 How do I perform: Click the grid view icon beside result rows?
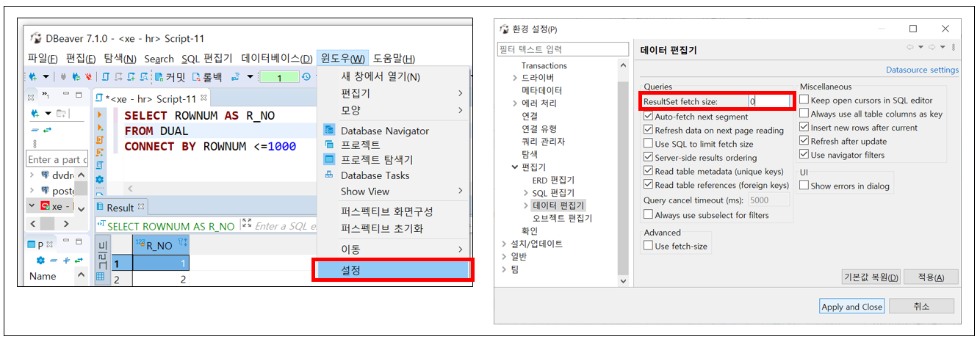(x=101, y=277)
